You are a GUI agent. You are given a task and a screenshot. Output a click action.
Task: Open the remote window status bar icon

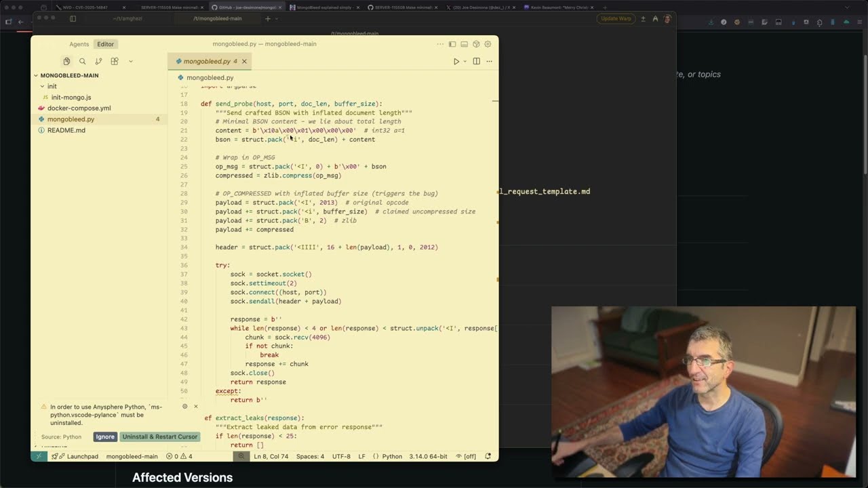(x=39, y=456)
